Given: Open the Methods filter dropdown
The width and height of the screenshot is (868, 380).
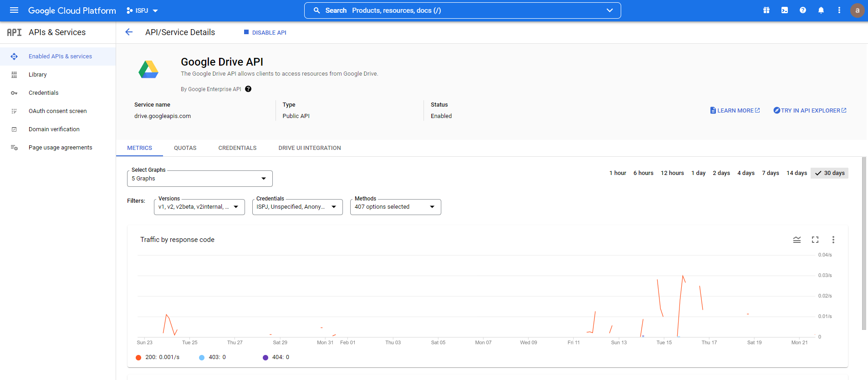Looking at the screenshot, I should (396, 207).
